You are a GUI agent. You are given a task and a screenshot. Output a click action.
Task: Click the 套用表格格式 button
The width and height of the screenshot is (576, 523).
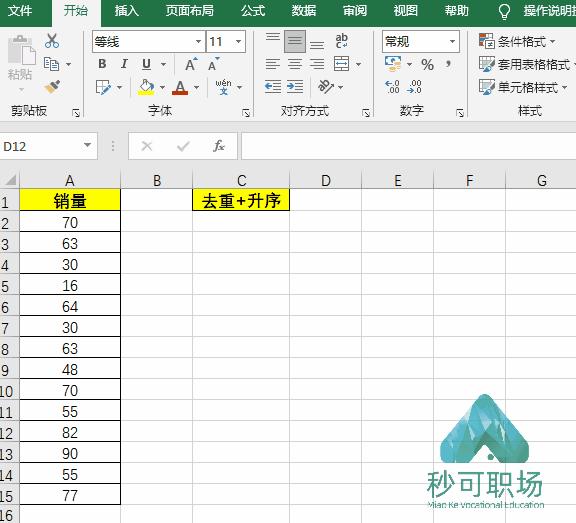pyautogui.click(x=526, y=65)
